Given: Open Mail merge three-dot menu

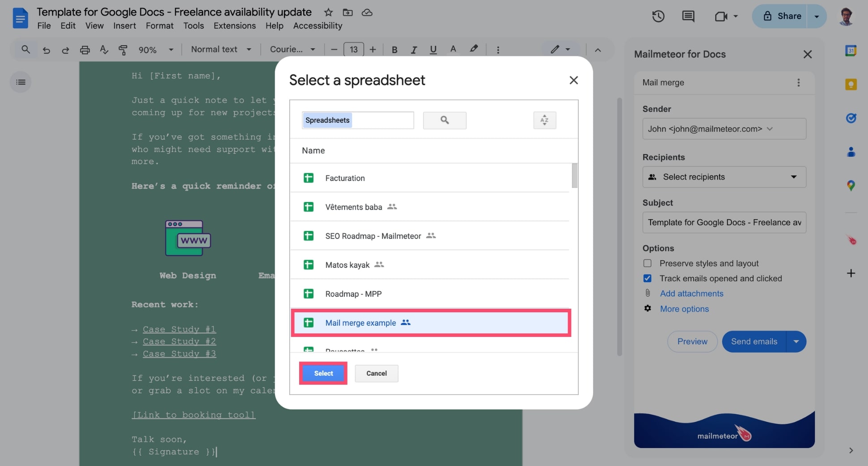Looking at the screenshot, I should click(x=798, y=83).
